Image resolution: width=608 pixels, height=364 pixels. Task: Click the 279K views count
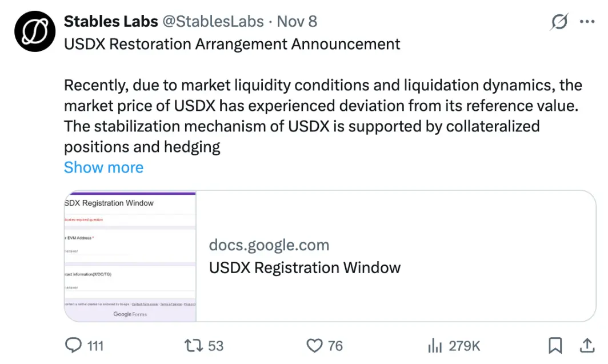click(464, 346)
